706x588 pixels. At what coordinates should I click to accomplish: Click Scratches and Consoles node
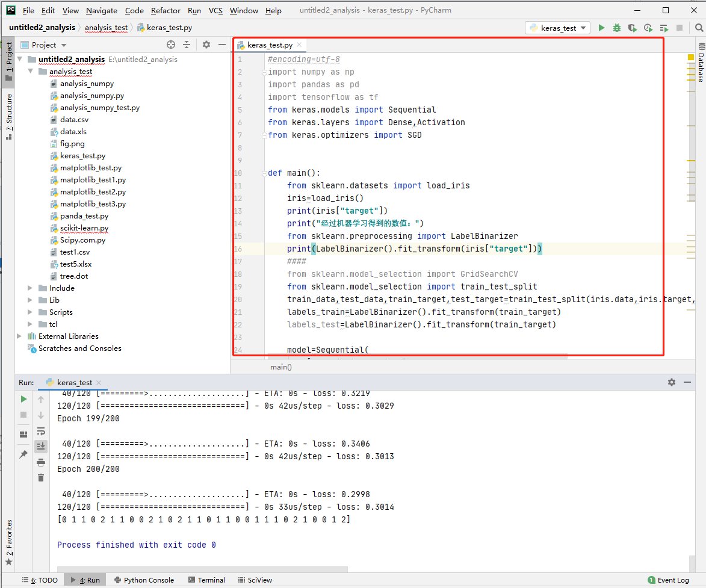(79, 348)
